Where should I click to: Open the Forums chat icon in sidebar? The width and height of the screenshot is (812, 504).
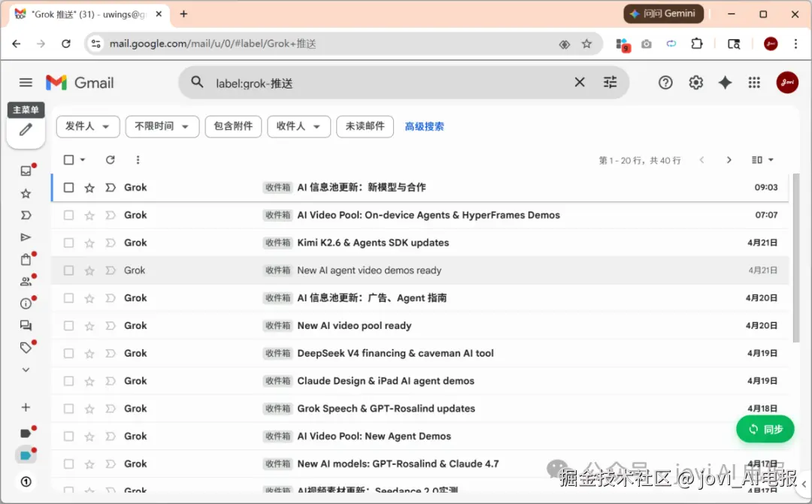(x=26, y=325)
